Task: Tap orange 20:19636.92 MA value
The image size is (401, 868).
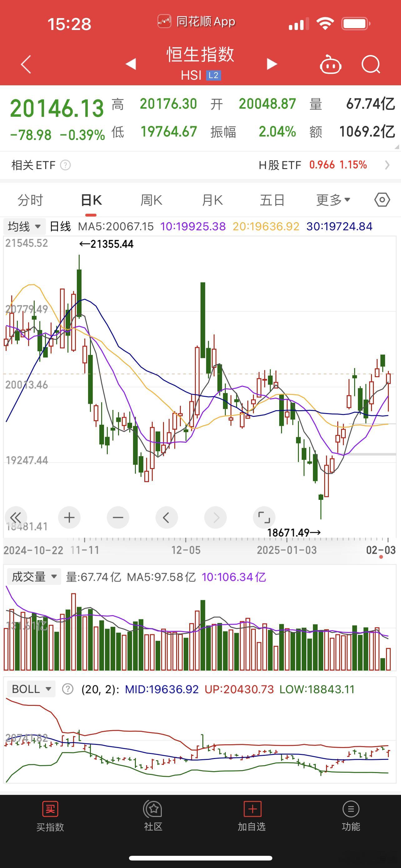Action: pyautogui.click(x=266, y=226)
